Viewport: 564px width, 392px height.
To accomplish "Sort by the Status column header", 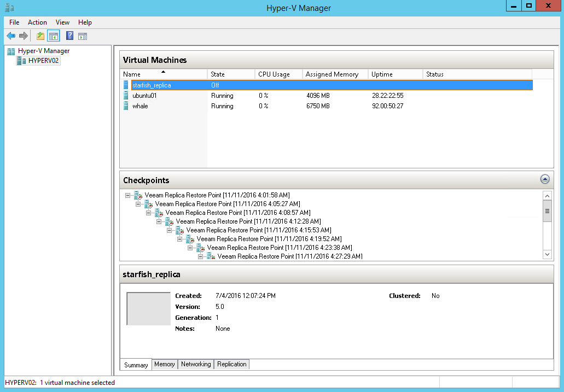I will pos(478,74).
